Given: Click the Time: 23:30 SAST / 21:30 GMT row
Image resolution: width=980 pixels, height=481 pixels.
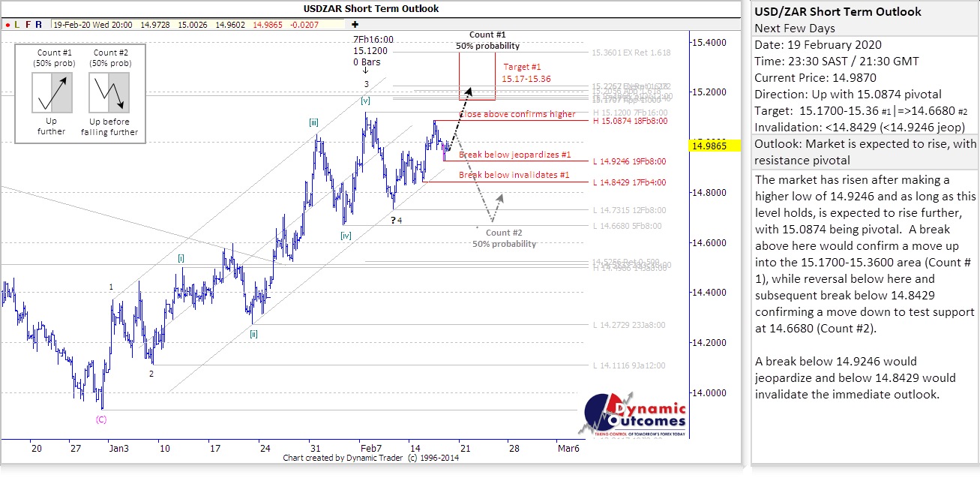Looking at the screenshot, I should pos(865,62).
